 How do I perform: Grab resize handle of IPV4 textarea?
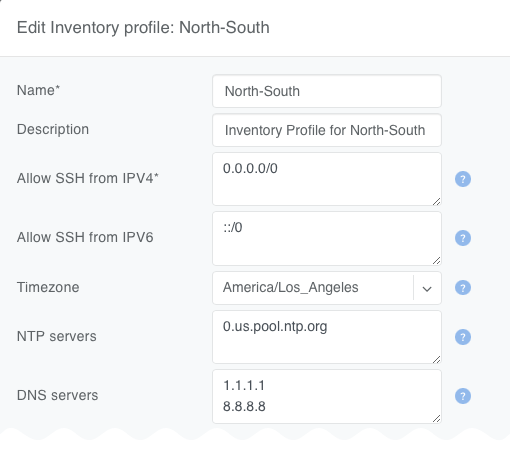click(x=436, y=201)
